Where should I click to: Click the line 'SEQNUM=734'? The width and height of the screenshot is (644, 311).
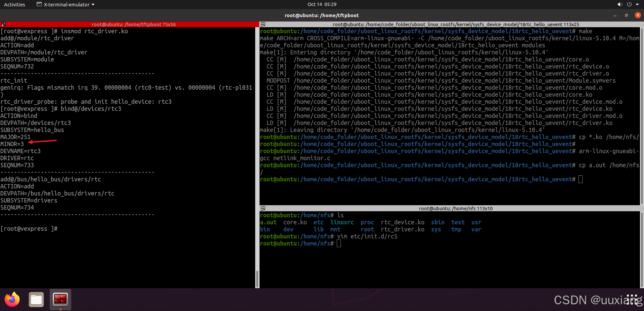click(17, 208)
